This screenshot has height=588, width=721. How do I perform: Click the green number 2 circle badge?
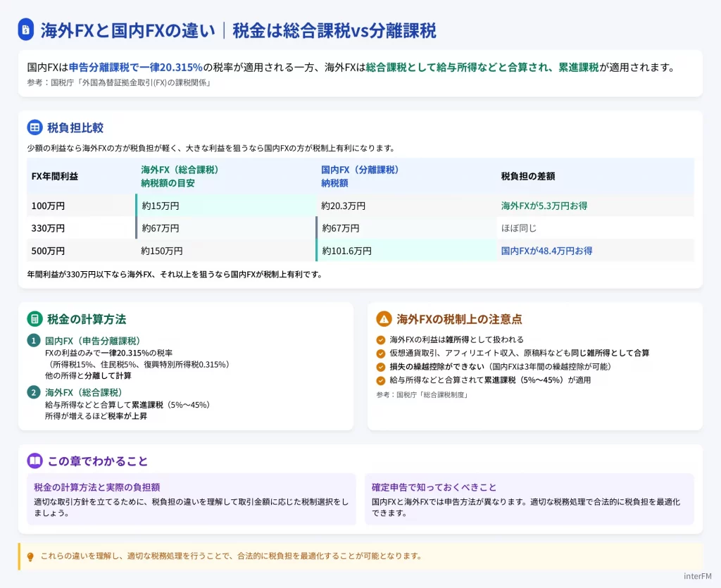click(33, 392)
